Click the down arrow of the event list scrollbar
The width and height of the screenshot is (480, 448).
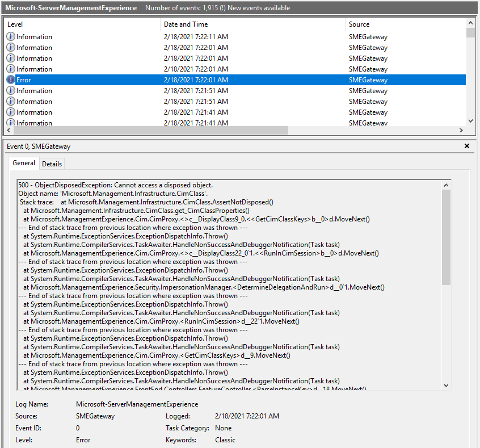[x=471, y=120]
